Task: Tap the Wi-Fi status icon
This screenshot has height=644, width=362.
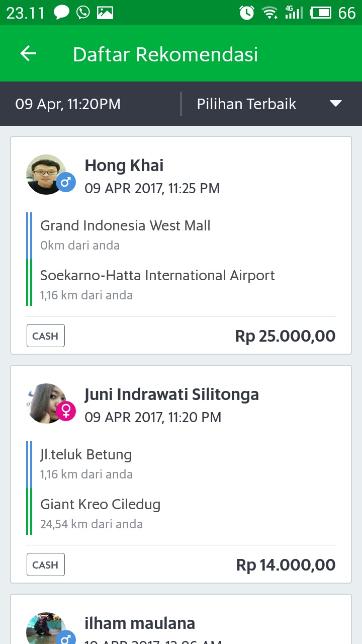Action: pyautogui.click(x=270, y=13)
